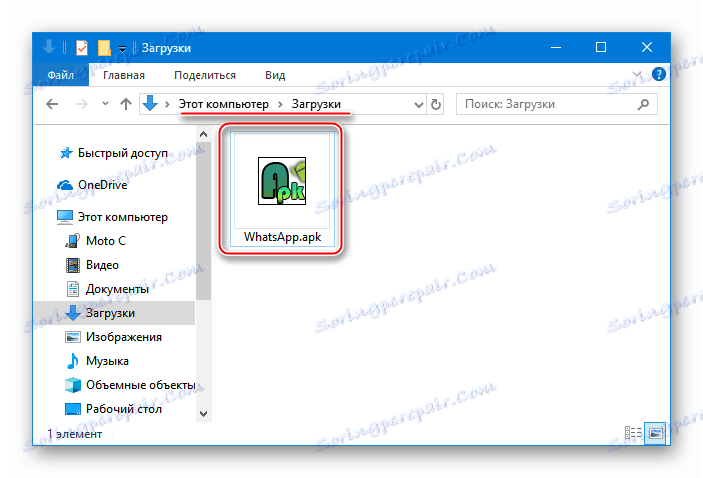This screenshot has height=478, width=703.
Task: Switch to details view layout
Action: pos(633,433)
